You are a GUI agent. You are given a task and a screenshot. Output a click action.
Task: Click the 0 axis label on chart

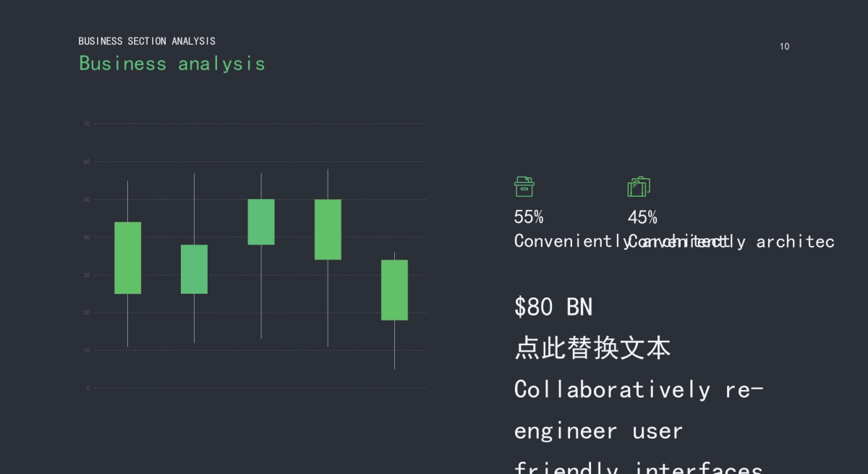point(88,389)
